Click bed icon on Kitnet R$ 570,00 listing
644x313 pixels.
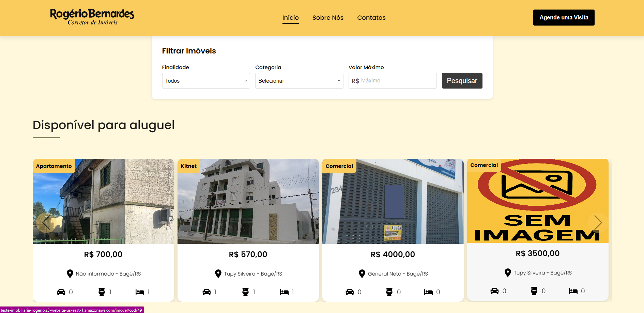(x=284, y=292)
